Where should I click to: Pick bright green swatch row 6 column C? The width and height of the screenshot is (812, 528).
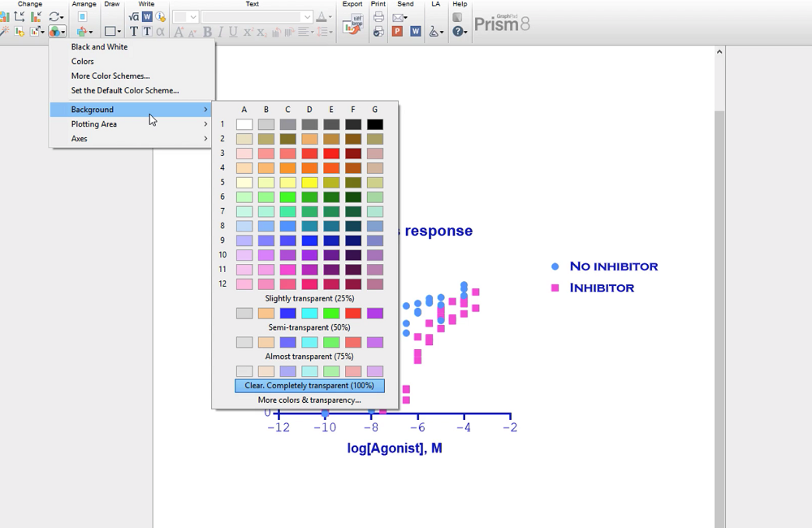(x=288, y=197)
